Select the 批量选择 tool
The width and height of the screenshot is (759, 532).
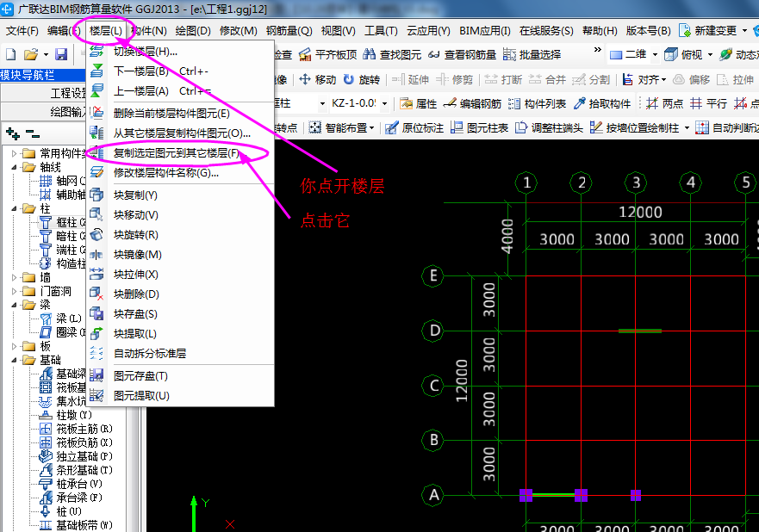[532, 54]
